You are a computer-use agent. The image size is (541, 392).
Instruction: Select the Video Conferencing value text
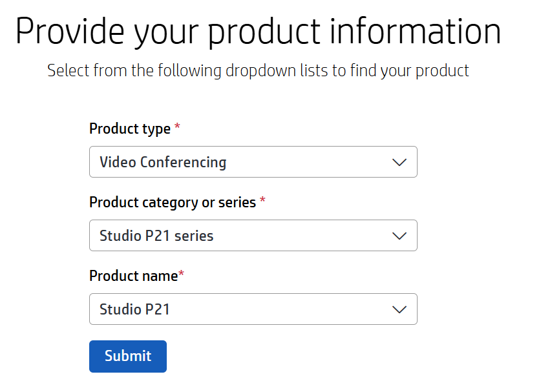coord(163,162)
